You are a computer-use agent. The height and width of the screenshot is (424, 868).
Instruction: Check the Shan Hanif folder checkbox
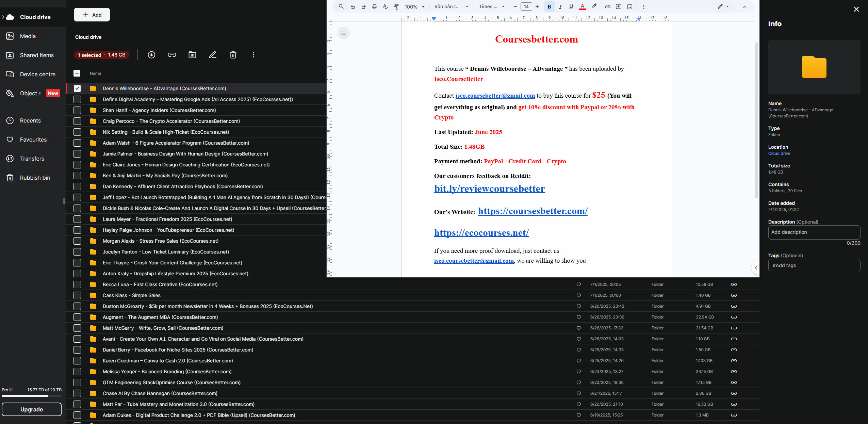pyautogui.click(x=77, y=110)
